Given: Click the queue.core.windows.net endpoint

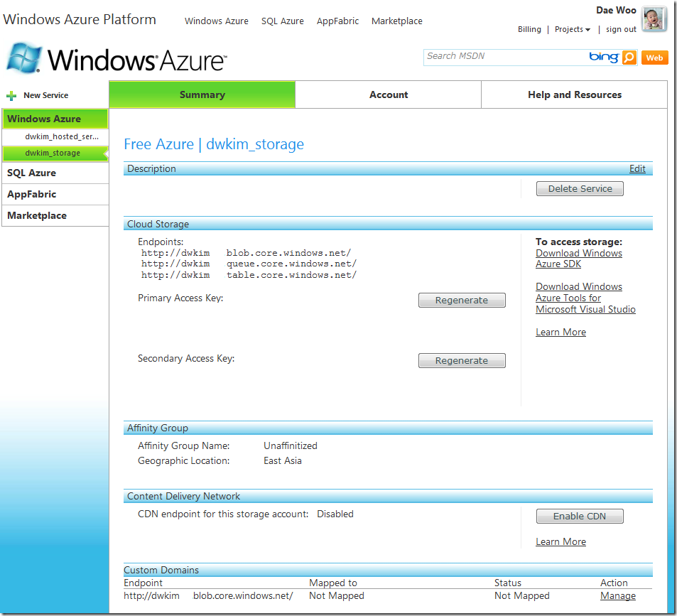Looking at the screenshot, I should click(249, 264).
